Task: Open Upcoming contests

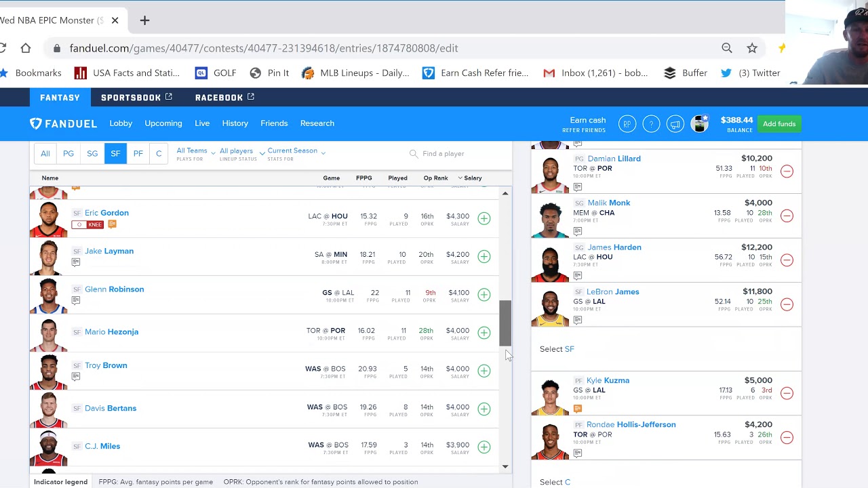Action: tap(163, 123)
